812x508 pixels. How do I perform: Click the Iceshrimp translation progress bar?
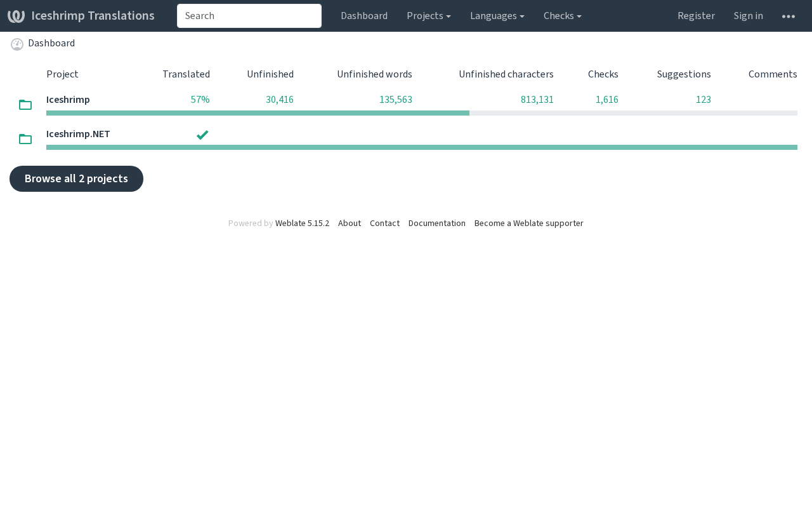tap(421, 113)
